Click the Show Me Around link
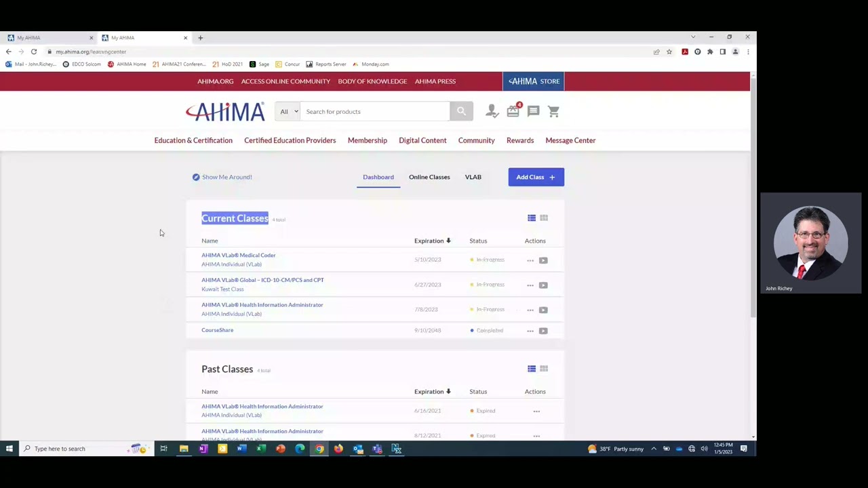Viewport: 868px width, 488px height. [222, 177]
